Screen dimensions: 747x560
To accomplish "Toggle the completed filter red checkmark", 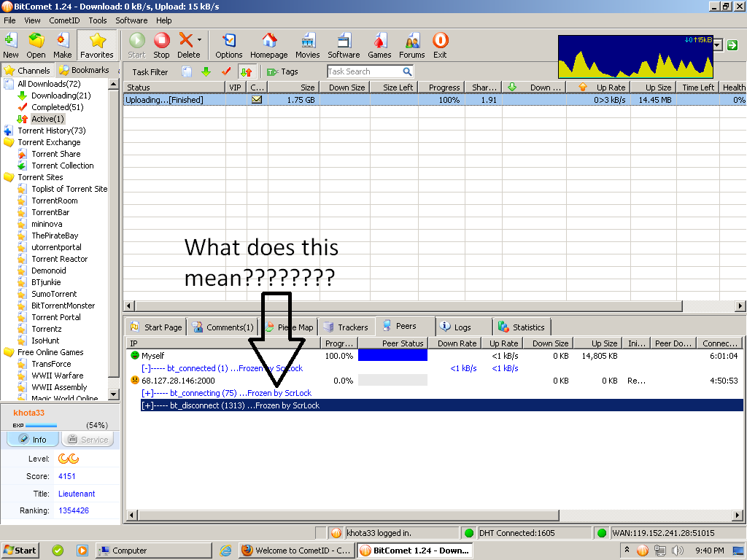I will pyautogui.click(x=226, y=72).
